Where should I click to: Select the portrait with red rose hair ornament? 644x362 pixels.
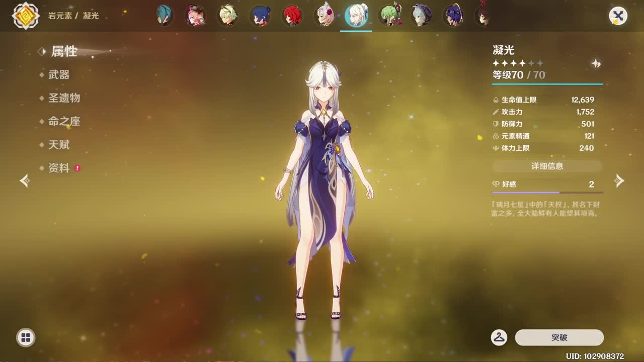coord(324,16)
